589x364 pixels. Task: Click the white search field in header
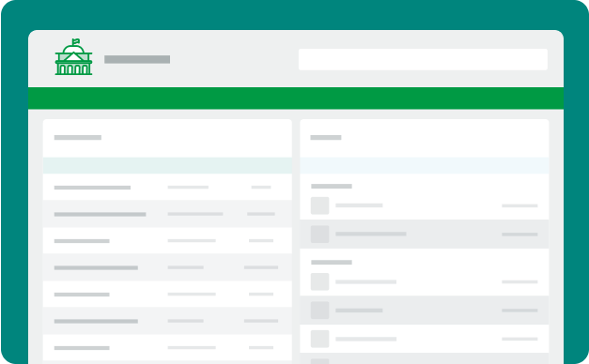tap(423, 59)
